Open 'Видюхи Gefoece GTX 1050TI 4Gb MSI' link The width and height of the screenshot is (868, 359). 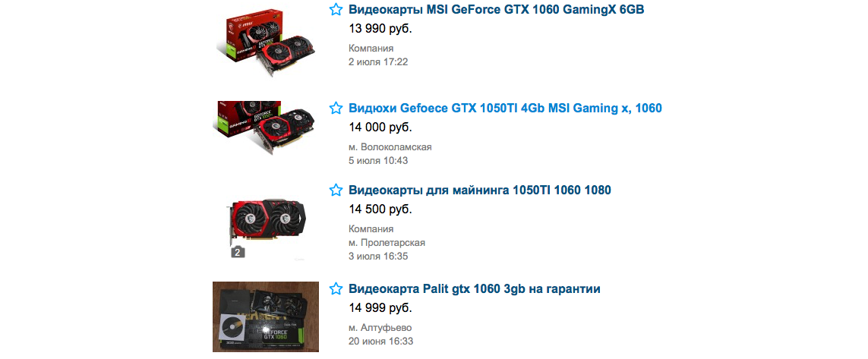(505, 108)
